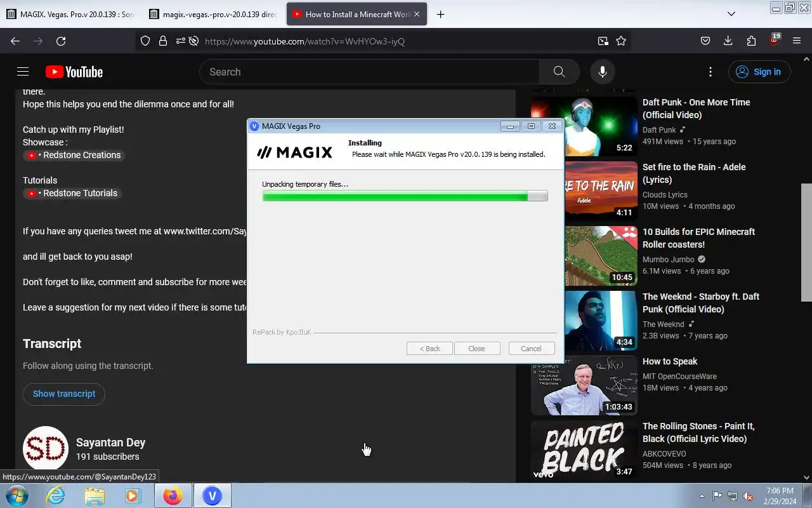Viewport: 812px width, 508px height.
Task: Open the Action Center flag tray icon
Action: coord(717,496)
